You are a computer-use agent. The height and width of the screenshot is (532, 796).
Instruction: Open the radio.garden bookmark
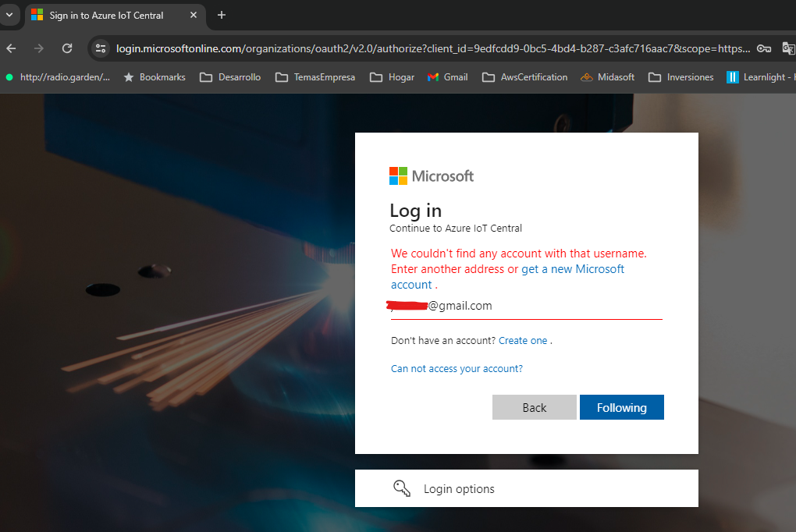click(x=58, y=77)
